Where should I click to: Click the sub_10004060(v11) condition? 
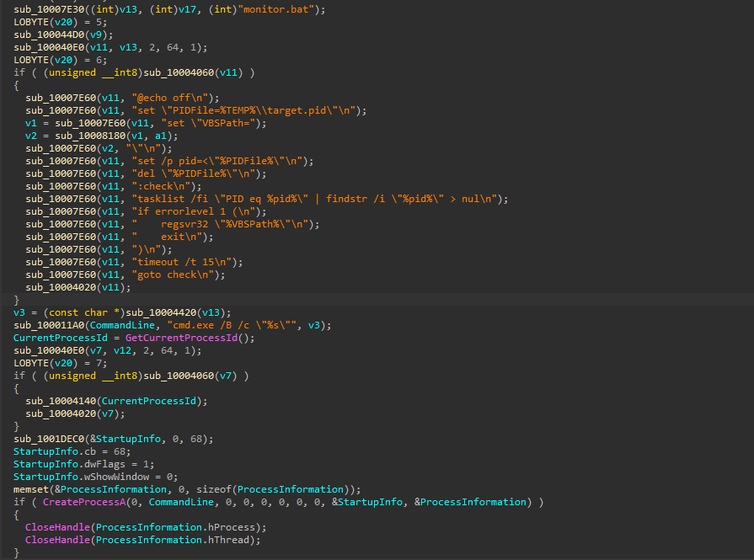click(x=193, y=72)
